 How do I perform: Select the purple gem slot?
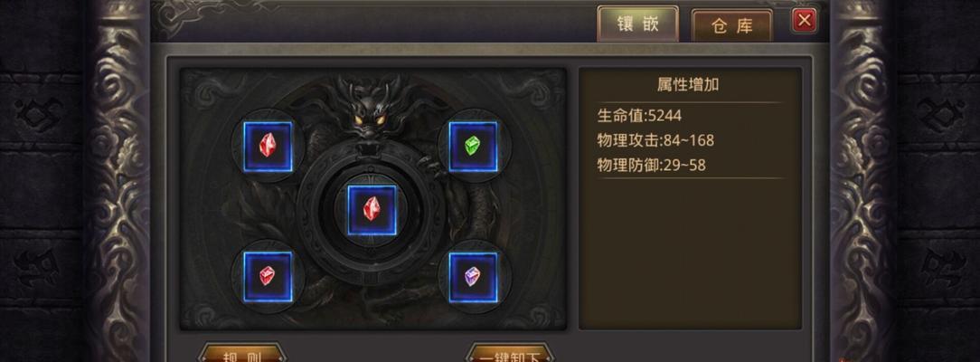point(473,277)
